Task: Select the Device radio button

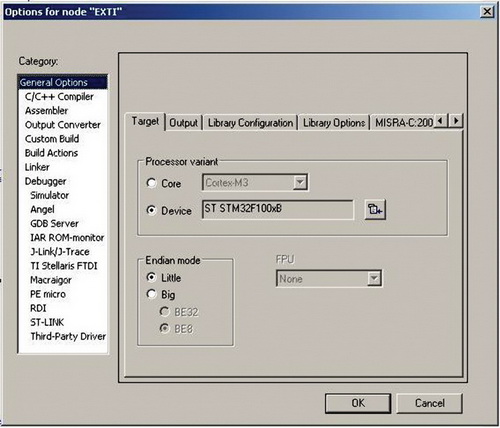Action: (x=151, y=210)
